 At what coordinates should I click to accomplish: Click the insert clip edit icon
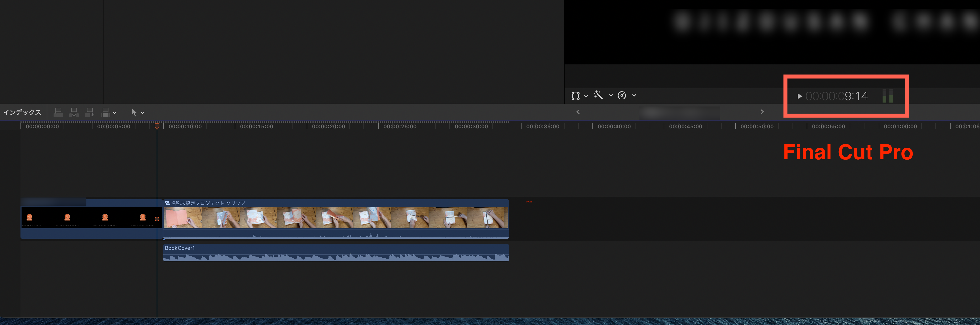click(74, 112)
